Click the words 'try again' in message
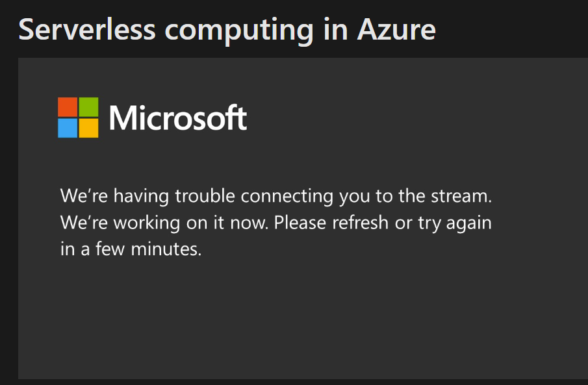The image size is (588, 385). pos(455,223)
